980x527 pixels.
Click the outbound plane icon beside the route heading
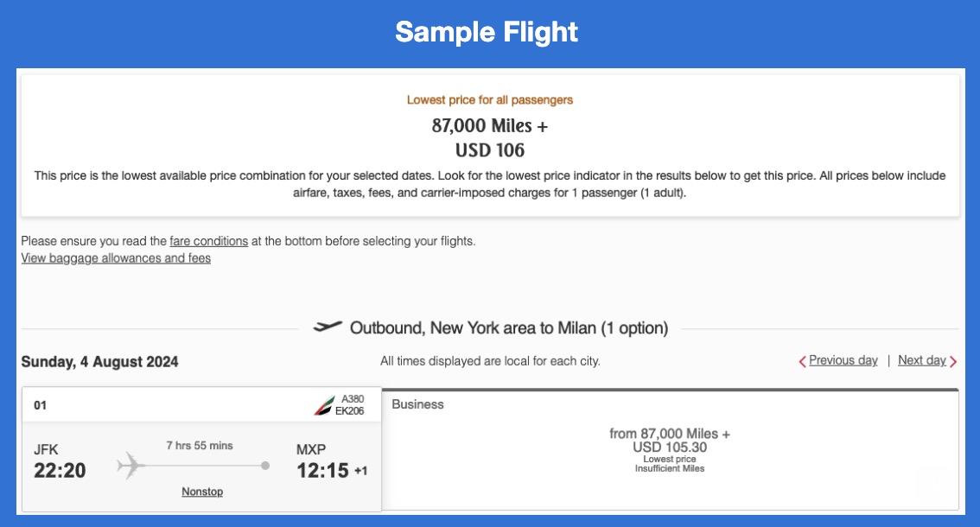328,327
